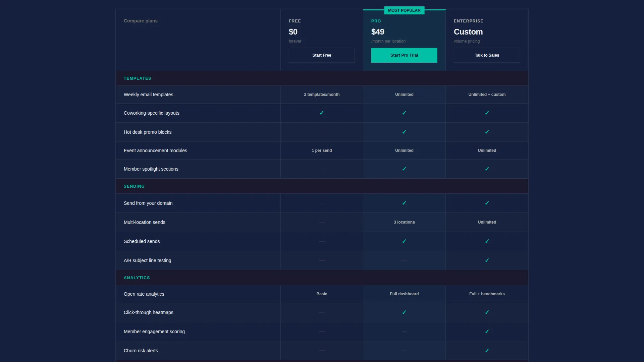Click the Pro checkmark for Click-through heatmaps

pyautogui.click(x=404, y=312)
